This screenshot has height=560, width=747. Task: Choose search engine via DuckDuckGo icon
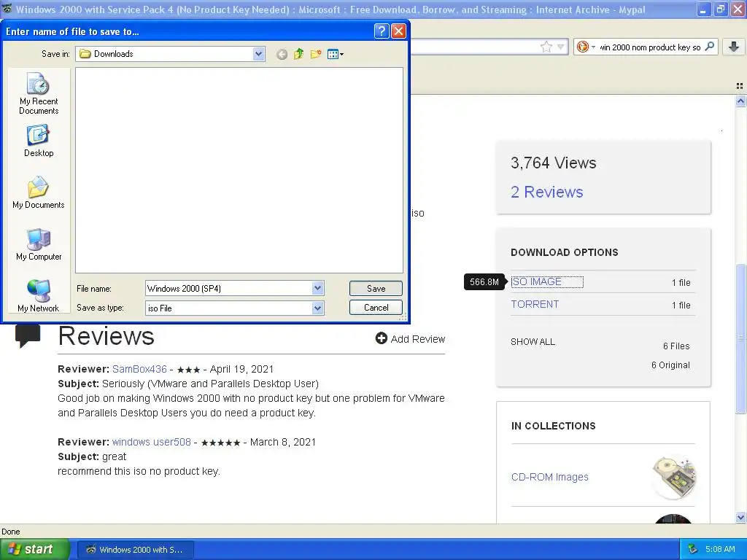point(582,47)
